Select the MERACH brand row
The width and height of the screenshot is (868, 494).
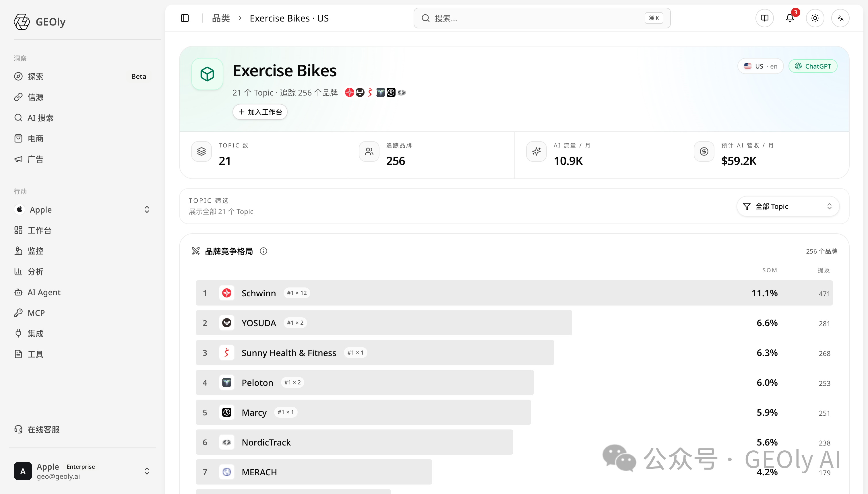click(x=514, y=472)
